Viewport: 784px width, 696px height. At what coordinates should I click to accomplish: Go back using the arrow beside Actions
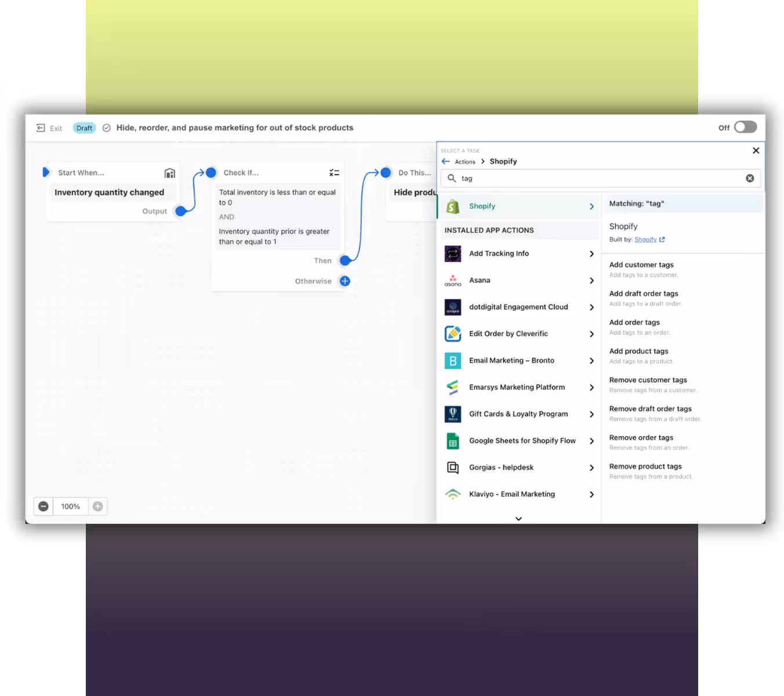click(x=445, y=161)
